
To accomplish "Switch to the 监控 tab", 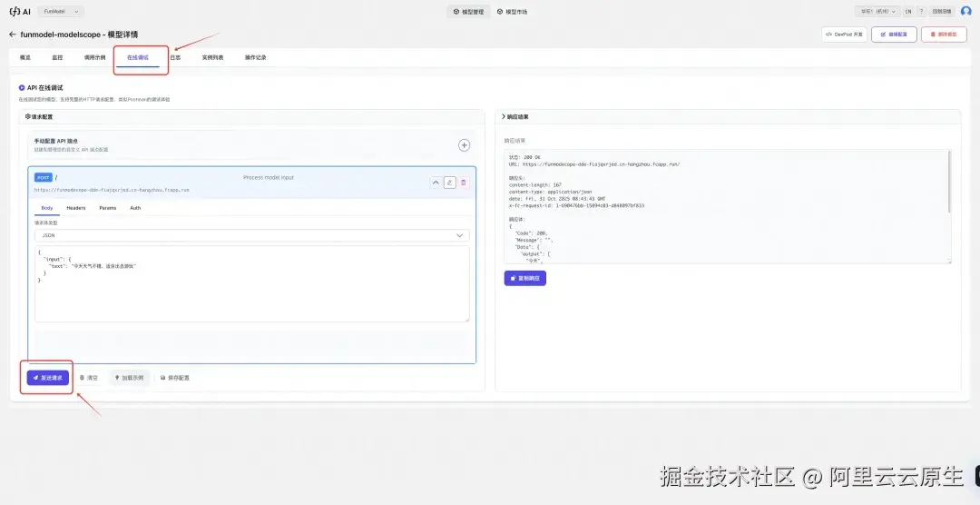I will [57, 57].
